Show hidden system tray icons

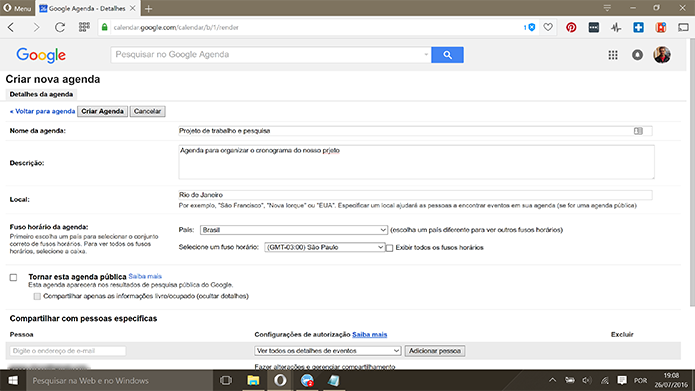[552, 380]
